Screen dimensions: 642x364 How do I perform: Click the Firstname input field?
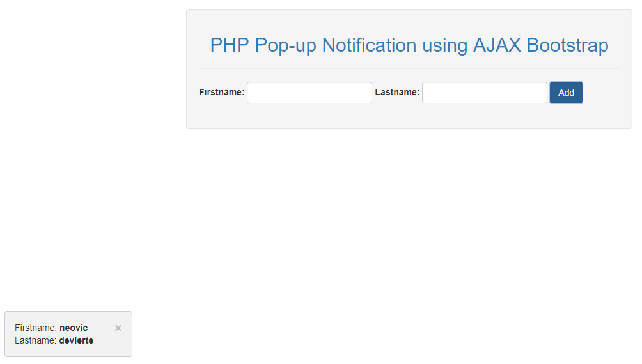point(309,93)
